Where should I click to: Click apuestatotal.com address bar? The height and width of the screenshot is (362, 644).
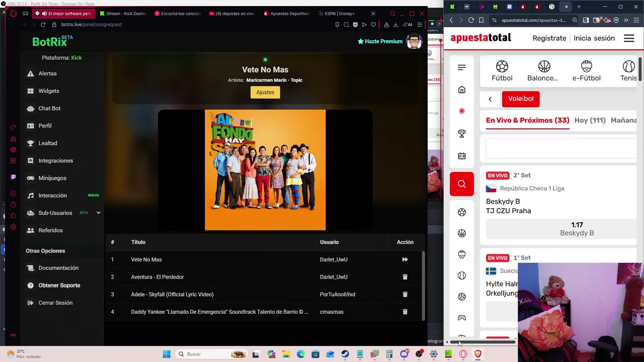tap(533, 20)
